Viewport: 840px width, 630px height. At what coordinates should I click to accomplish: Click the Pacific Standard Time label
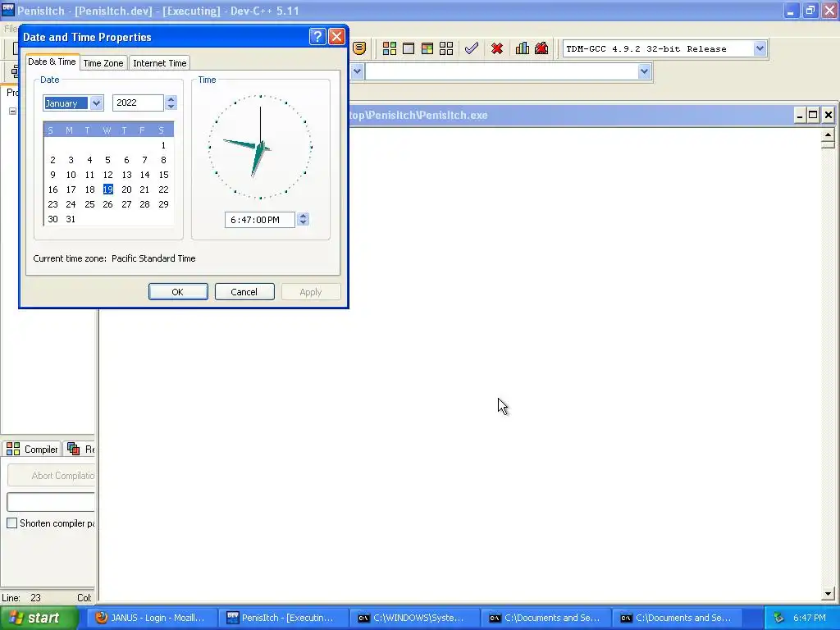(153, 258)
